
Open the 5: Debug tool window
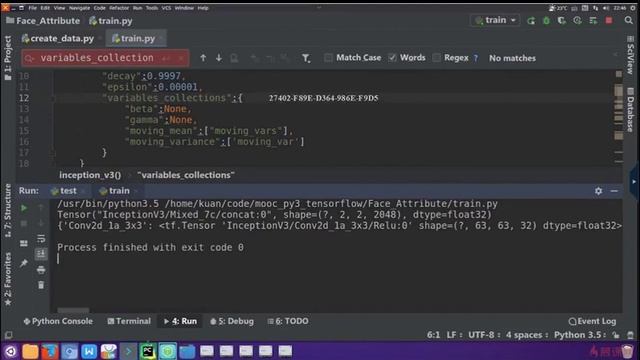click(x=232, y=321)
